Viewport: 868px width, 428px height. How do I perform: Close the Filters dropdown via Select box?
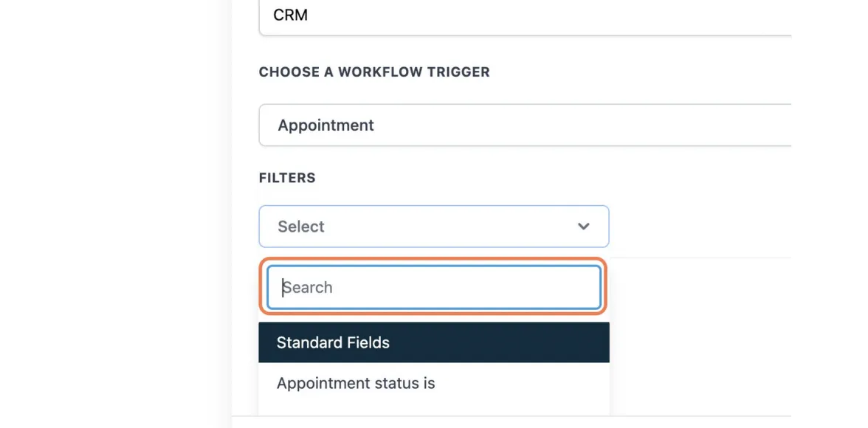(x=433, y=227)
